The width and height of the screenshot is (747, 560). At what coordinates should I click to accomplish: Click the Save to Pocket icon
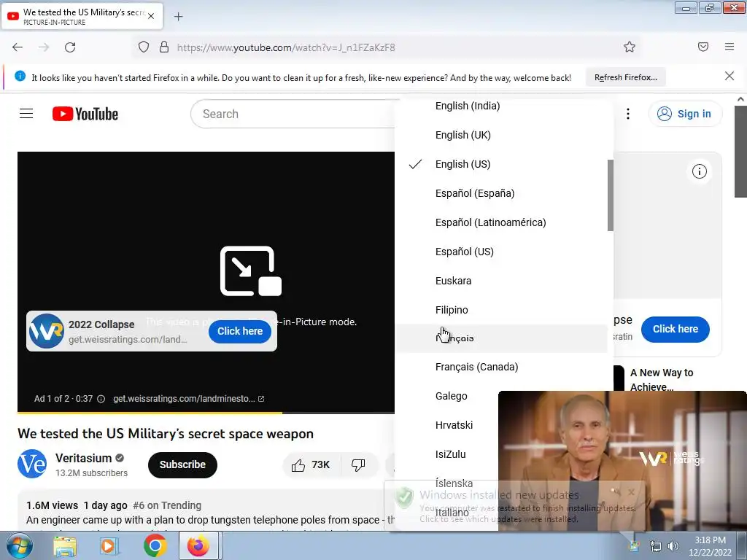coord(703,47)
